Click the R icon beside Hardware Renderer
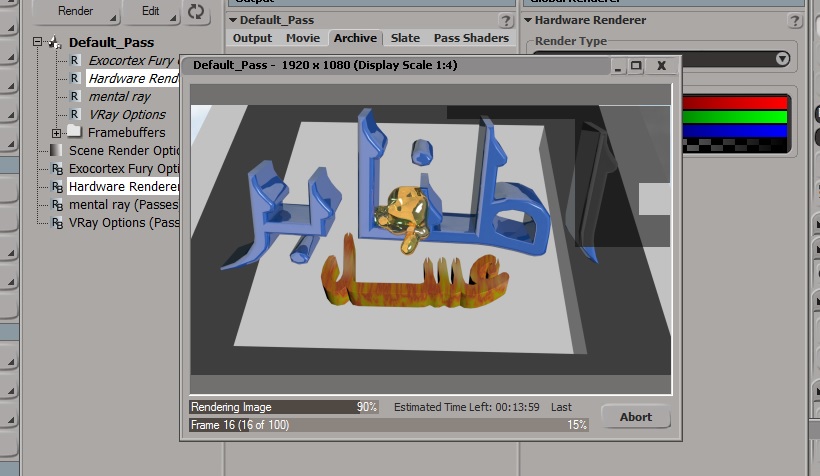Viewport: 820px width, 476px height. click(x=75, y=78)
